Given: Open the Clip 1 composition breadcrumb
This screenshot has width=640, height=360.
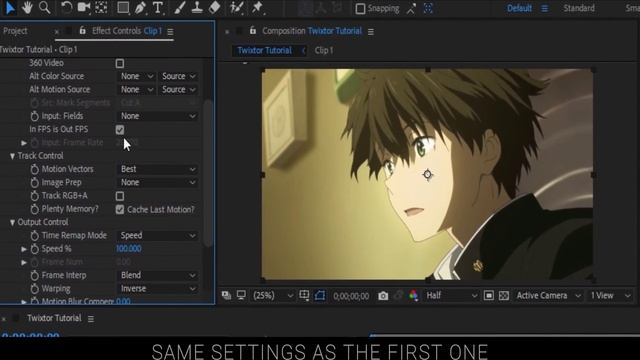Looking at the screenshot, I should pyautogui.click(x=324, y=51).
